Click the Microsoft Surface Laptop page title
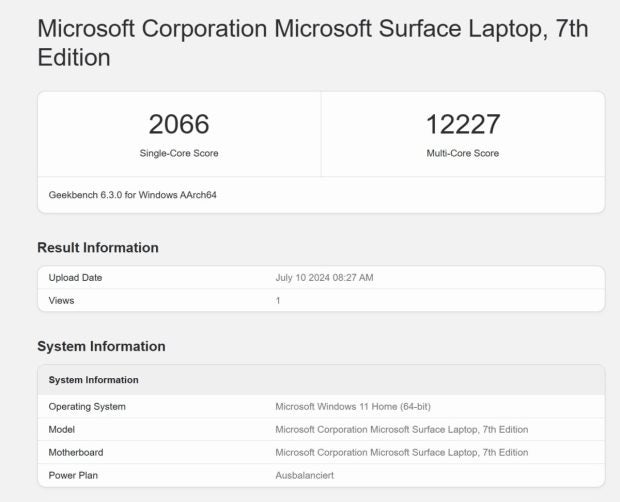 (x=313, y=43)
